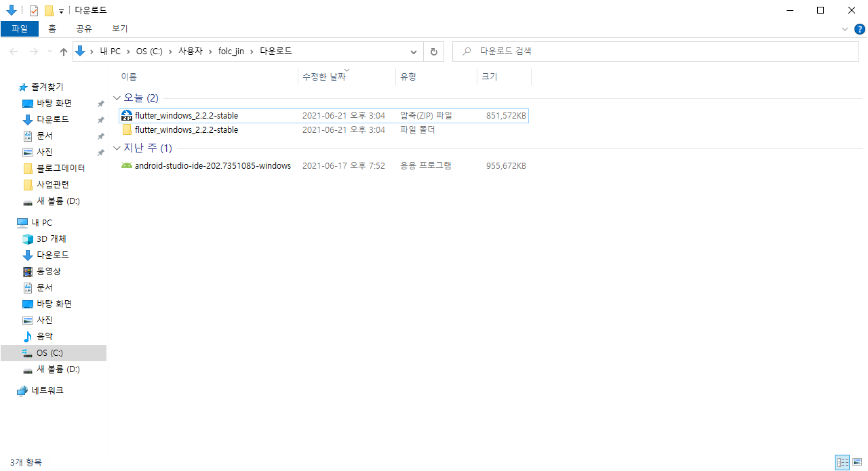Click the new folder icon in quick access toolbar

point(49,10)
